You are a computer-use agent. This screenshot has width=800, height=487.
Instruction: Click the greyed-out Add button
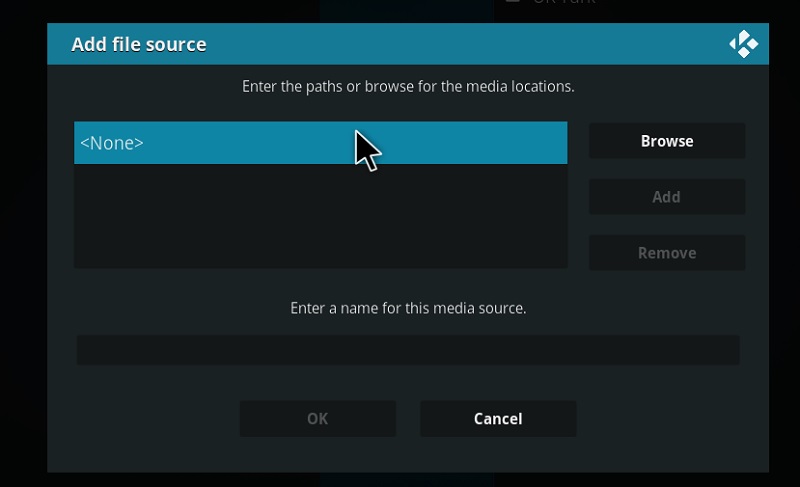pos(667,197)
